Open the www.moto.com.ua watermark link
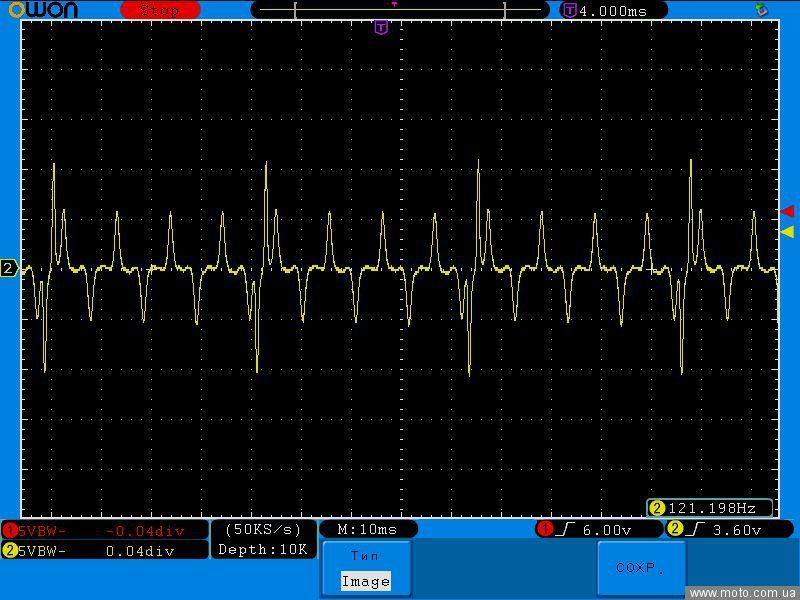The height and width of the screenshot is (600, 800). [743, 593]
